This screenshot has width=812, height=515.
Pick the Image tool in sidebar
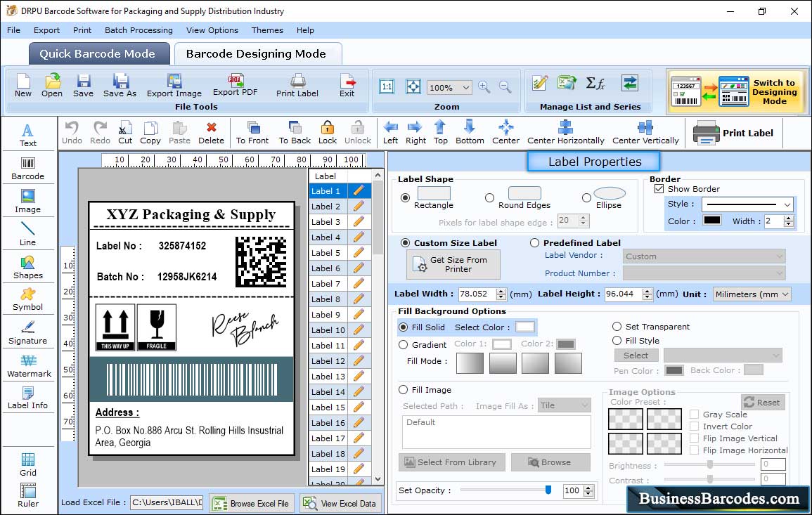(x=28, y=202)
